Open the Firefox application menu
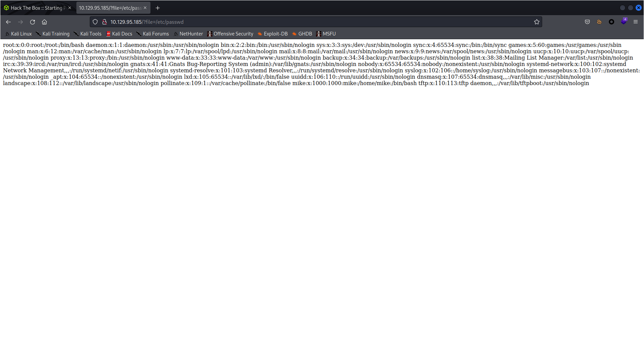This screenshot has width=644, height=352. (636, 22)
